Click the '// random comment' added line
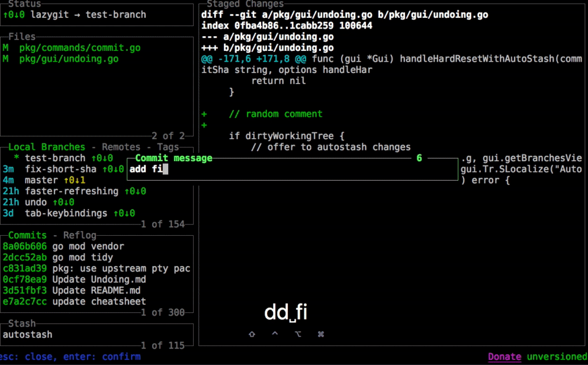The height and width of the screenshot is (365, 588). point(262,114)
